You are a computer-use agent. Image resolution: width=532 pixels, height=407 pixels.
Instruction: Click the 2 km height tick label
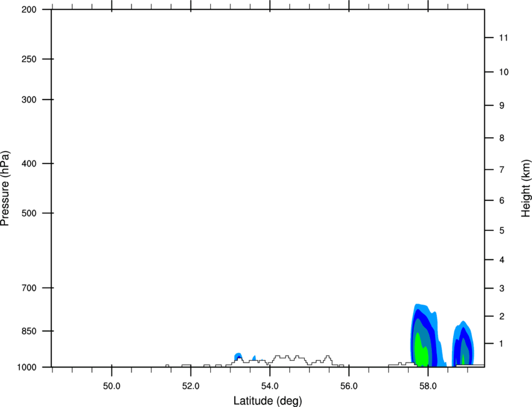click(x=502, y=316)
